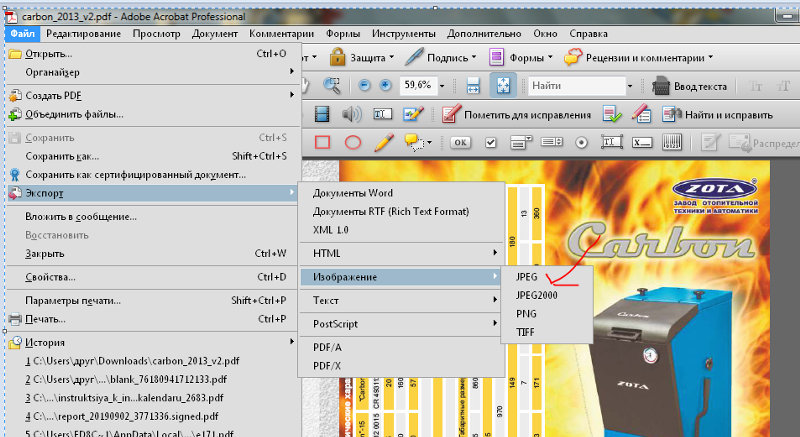This screenshot has width=800, height=437.
Task: Open the Свойства... menu entry
Action: (x=152, y=277)
